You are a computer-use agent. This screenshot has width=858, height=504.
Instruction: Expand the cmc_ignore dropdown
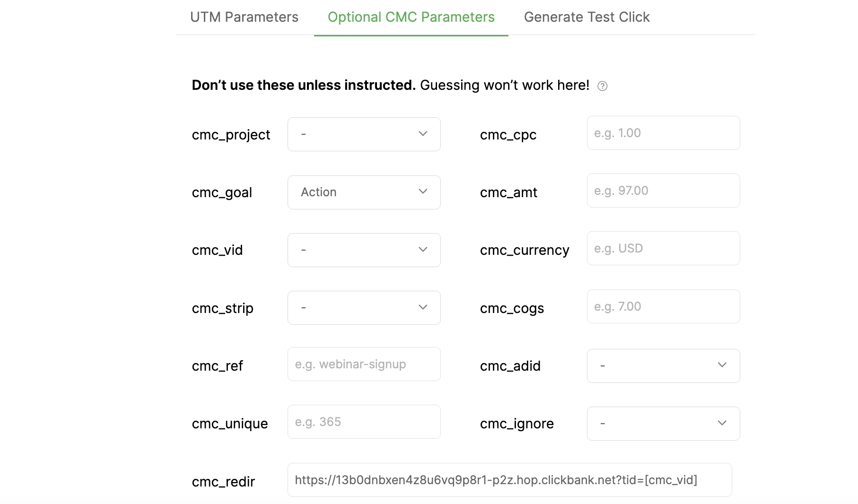point(663,424)
